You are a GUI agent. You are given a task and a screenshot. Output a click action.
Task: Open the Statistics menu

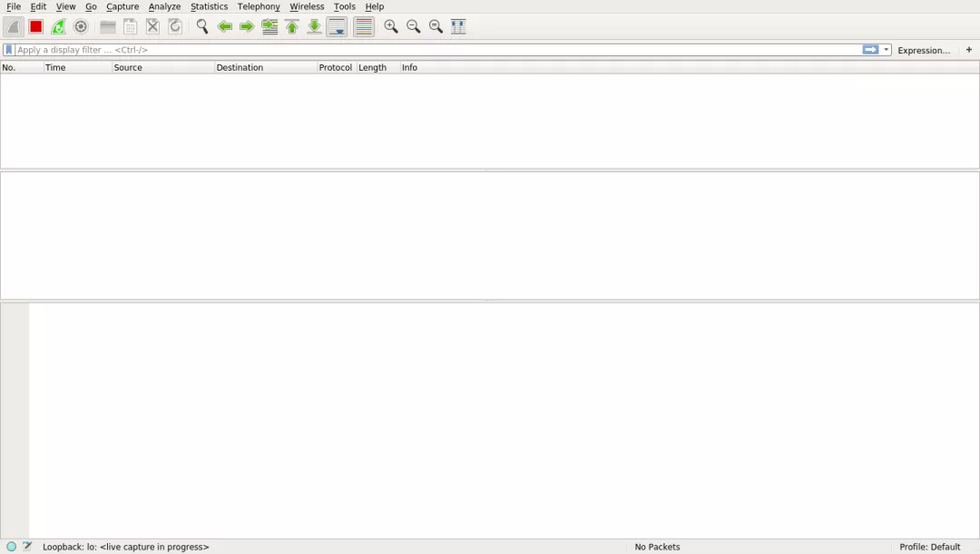point(209,6)
